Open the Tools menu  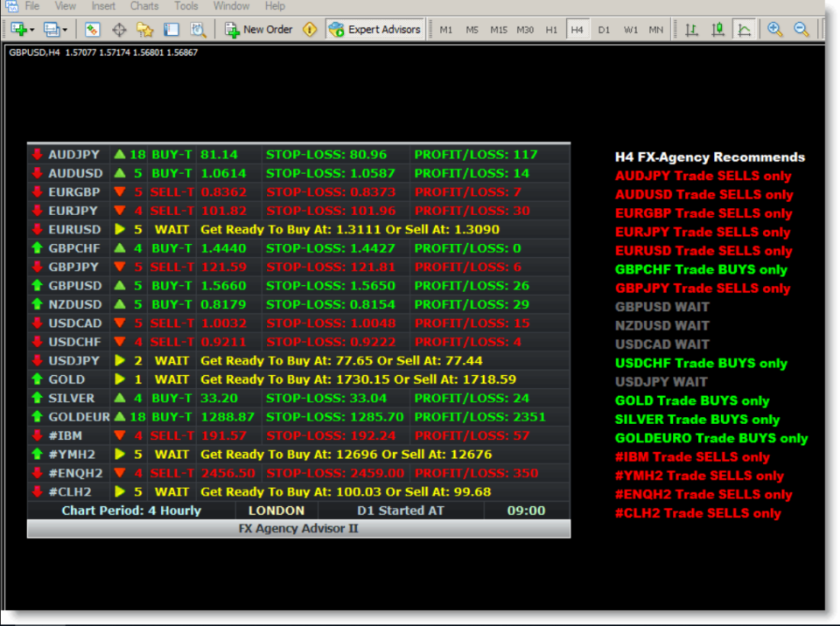click(185, 6)
